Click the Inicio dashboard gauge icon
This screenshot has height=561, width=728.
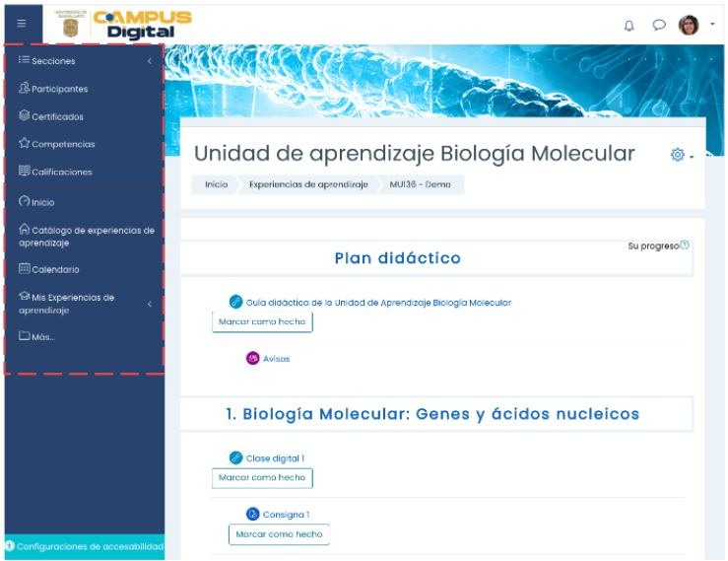(25, 201)
